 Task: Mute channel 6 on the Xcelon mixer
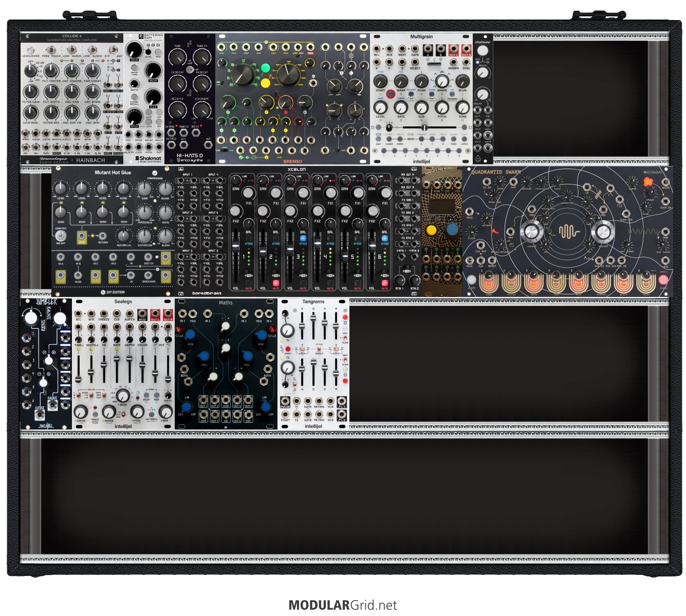(384, 283)
